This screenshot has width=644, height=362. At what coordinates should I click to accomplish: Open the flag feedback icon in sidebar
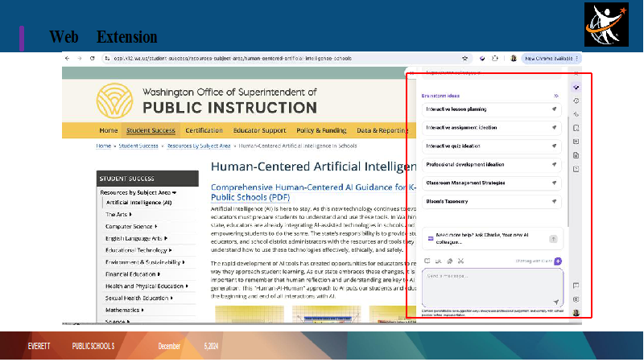[x=576, y=286]
